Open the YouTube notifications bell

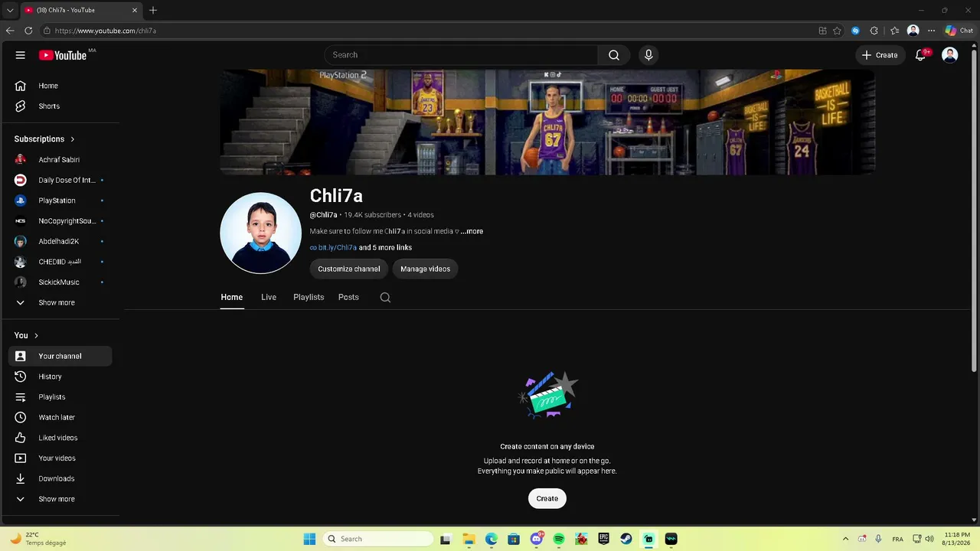921,55
